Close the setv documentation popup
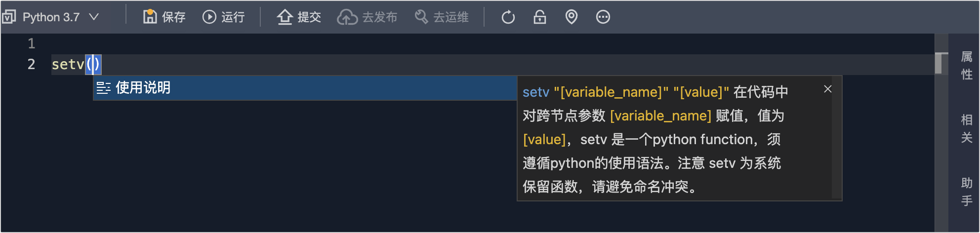980x233 pixels. [x=828, y=89]
